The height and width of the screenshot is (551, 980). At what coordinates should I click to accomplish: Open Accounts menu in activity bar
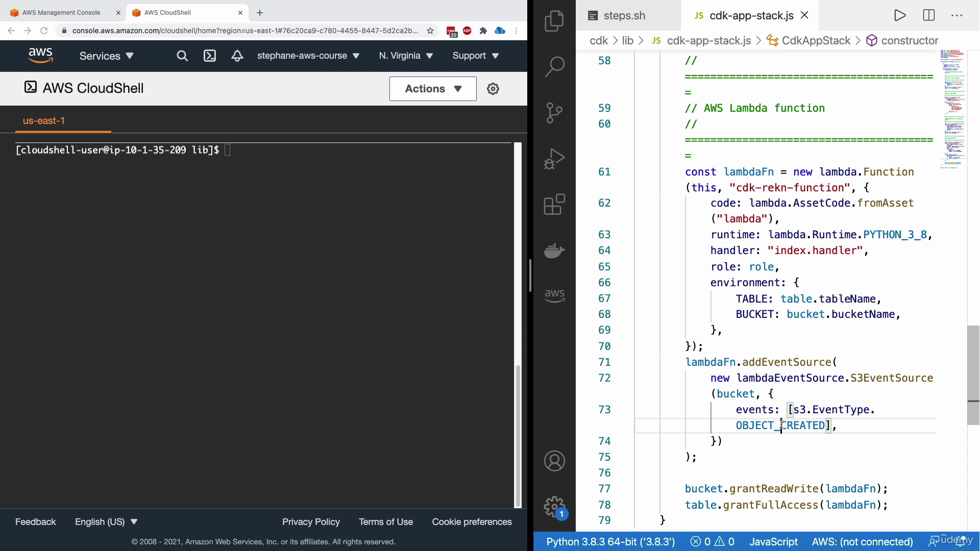554,461
